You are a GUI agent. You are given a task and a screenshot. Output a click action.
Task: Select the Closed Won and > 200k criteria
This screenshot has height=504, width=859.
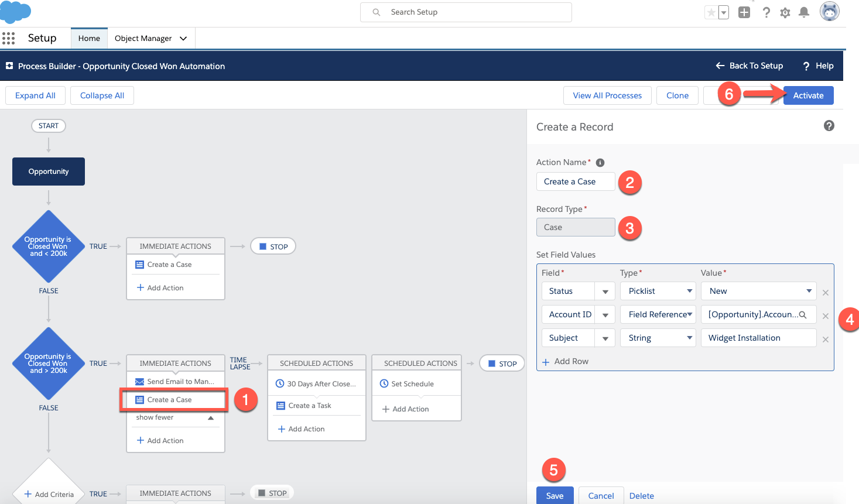coord(49,364)
